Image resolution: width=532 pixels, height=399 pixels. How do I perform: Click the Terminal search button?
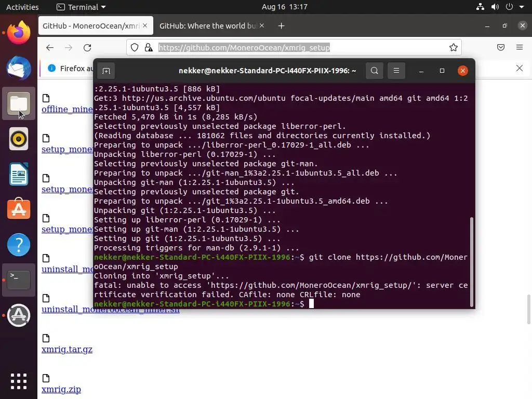coord(375,71)
